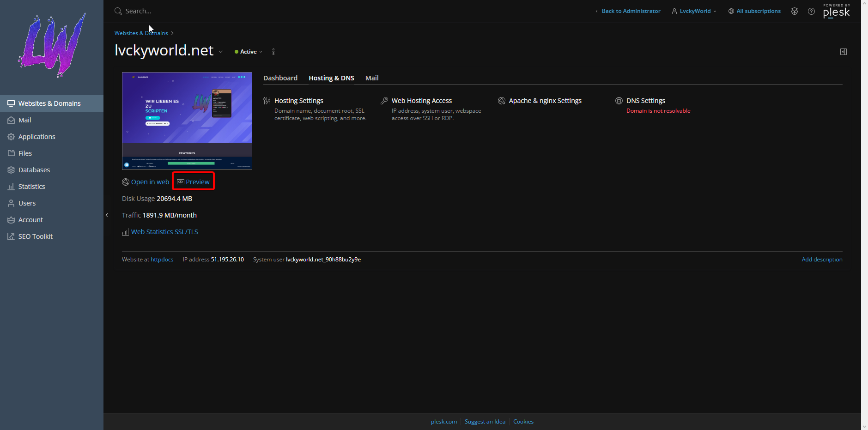Open SEO Toolkit in the sidebar
The image size is (868, 430).
tap(35, 236)
